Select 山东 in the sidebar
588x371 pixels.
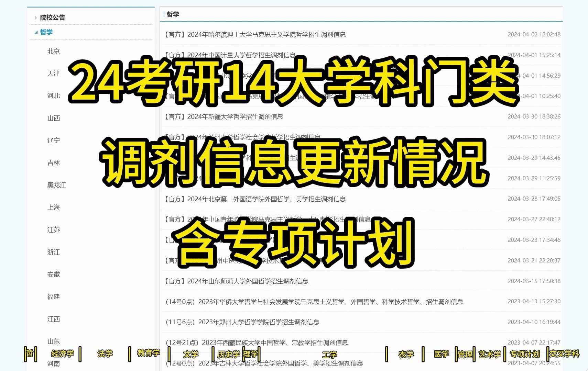(54, 341)
